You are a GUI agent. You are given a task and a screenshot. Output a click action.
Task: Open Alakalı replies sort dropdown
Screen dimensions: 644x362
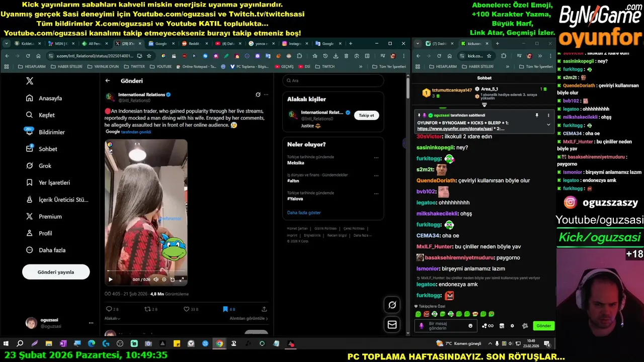(x=112, y=318)
